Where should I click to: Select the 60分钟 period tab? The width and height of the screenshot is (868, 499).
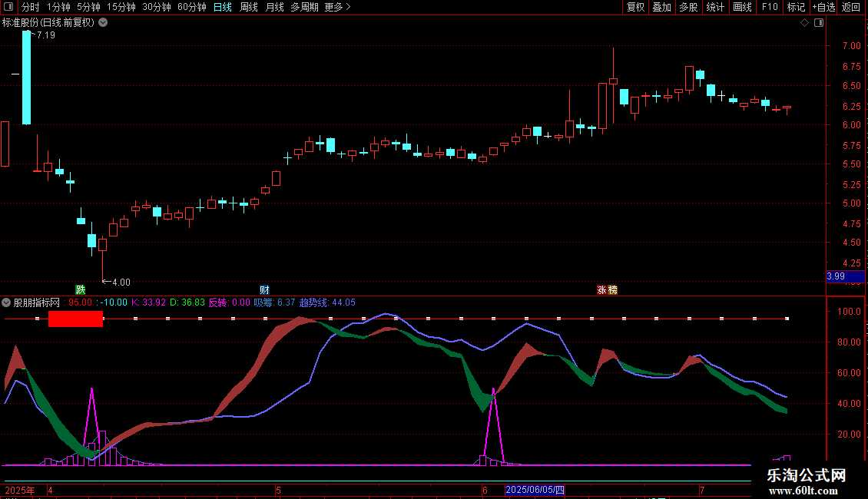[191, 7]
